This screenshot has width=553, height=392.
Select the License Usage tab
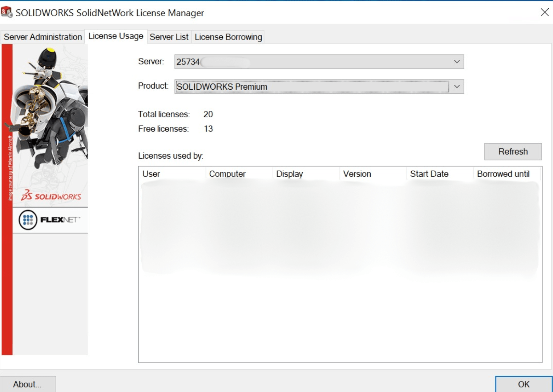[116, 36]
